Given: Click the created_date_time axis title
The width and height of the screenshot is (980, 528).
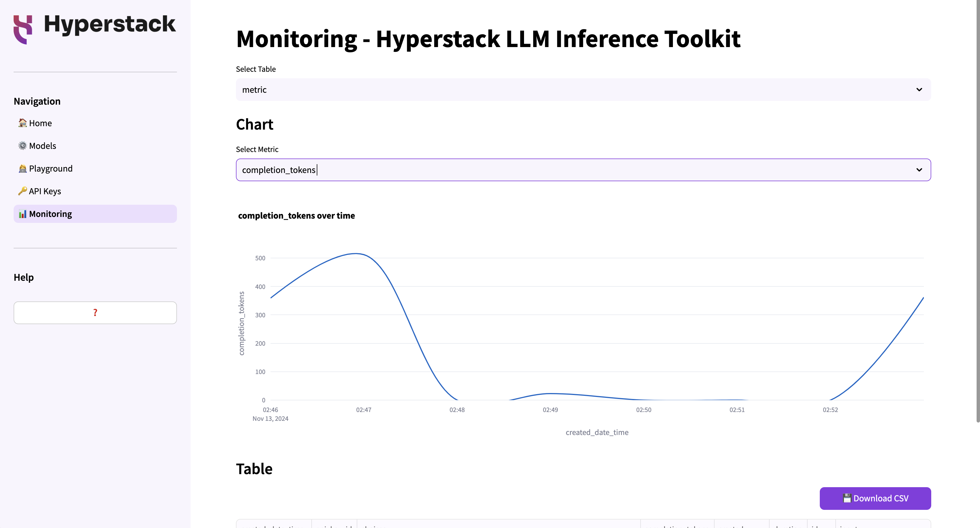Looking at the screenshot, I should (x=597, y=432).
